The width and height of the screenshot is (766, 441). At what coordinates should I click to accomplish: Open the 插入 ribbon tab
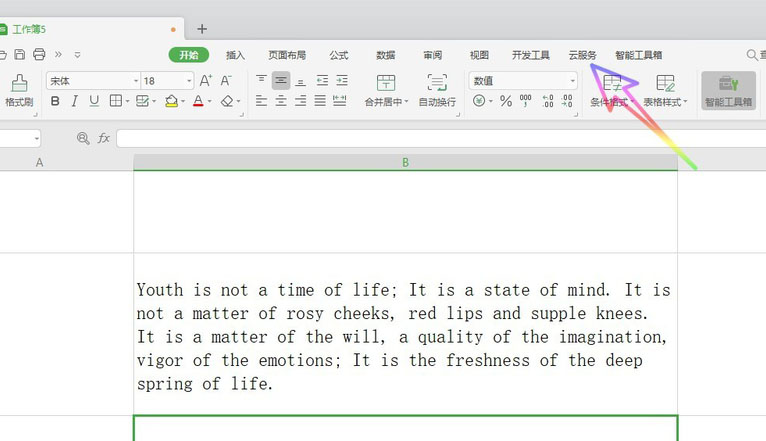(x=235, y=55)
